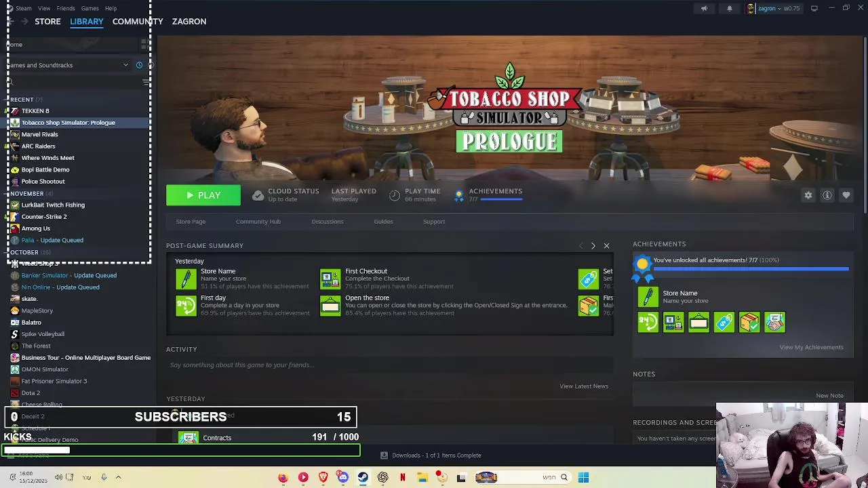Screen dimensions: 868x488
Task: Open the Store Page link
Action: click(191, 222)
